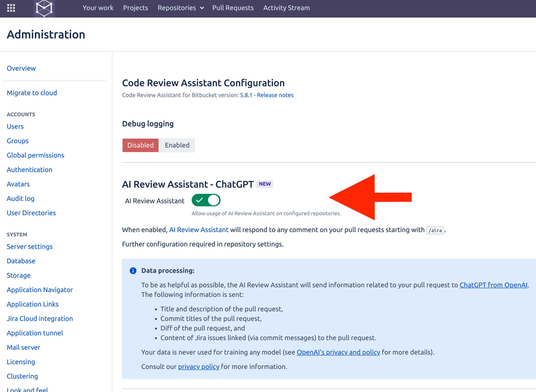Keep Debug logging Disabled

coord(140,145)
